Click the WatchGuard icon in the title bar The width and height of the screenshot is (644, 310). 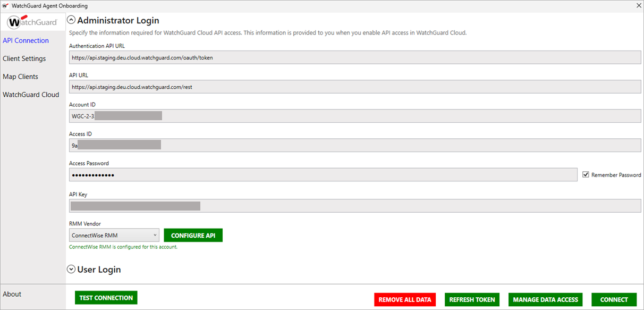[5, 5]
